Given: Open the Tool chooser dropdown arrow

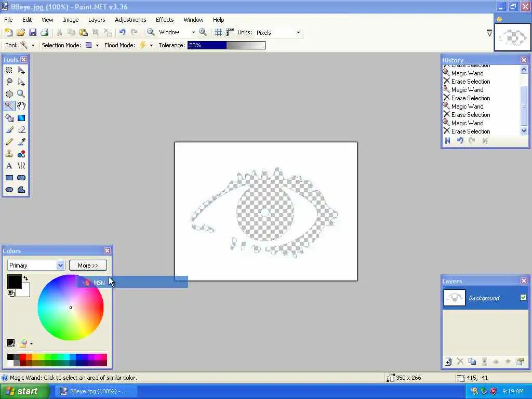Looking at the screenshot, I should [33, 46].
